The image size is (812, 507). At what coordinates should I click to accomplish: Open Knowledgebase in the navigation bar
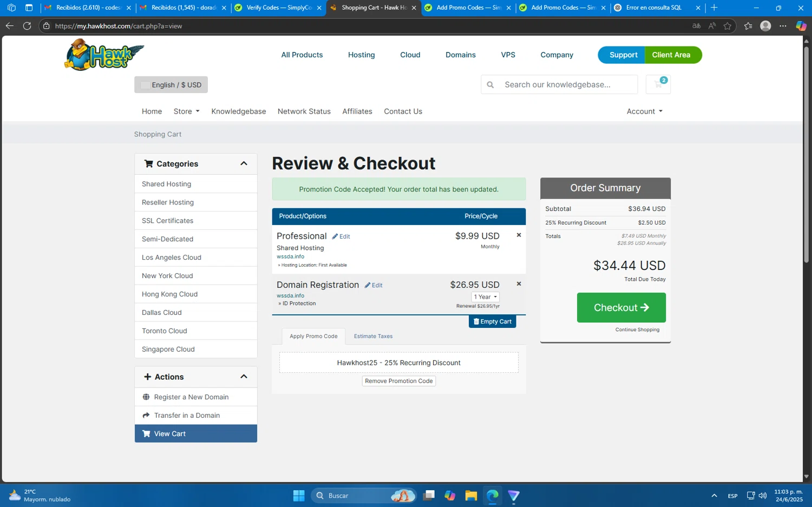[x=239, y=111]
